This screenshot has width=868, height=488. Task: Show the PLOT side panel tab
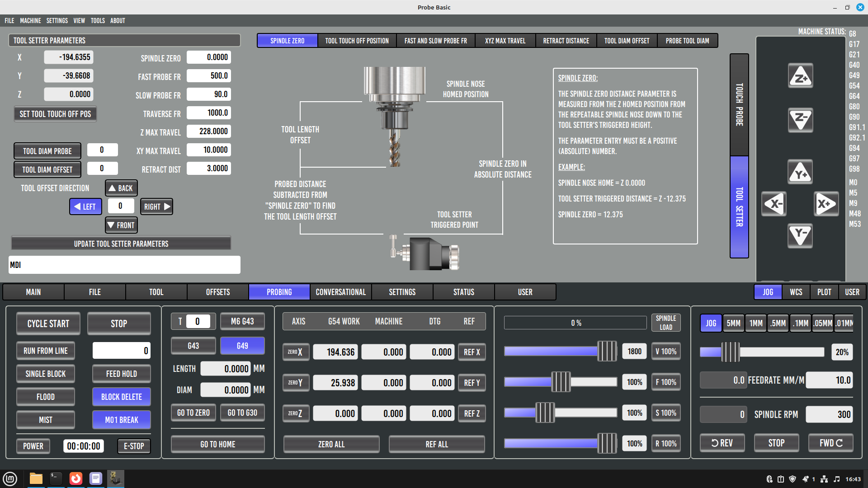click(824, 292)
